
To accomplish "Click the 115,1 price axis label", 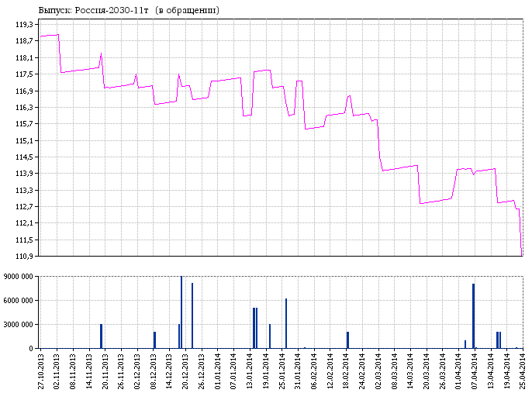I will pyautogui.click(x=23, y=140).
